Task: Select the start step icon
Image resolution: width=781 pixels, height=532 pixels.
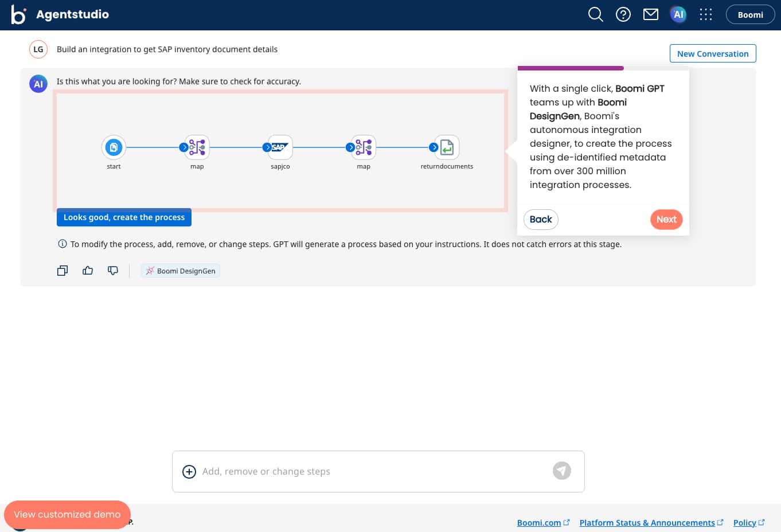Action: click(114, 147)
